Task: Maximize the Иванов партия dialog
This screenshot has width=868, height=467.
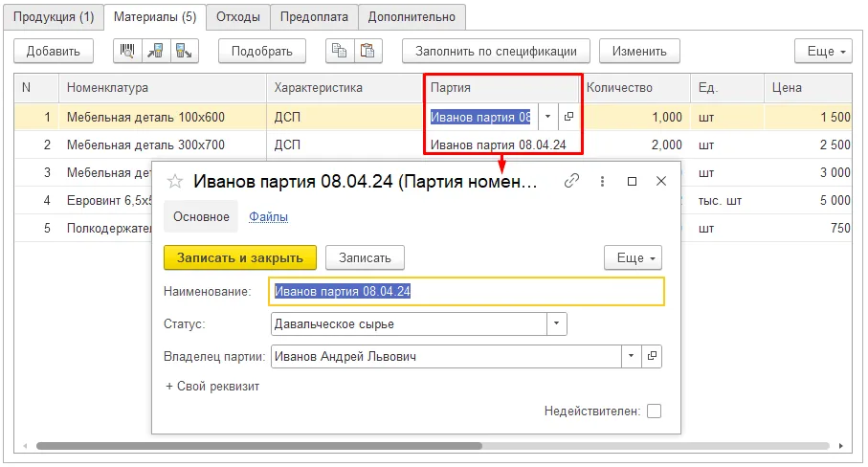Action: pyautogui.click(x=632, y=181)
